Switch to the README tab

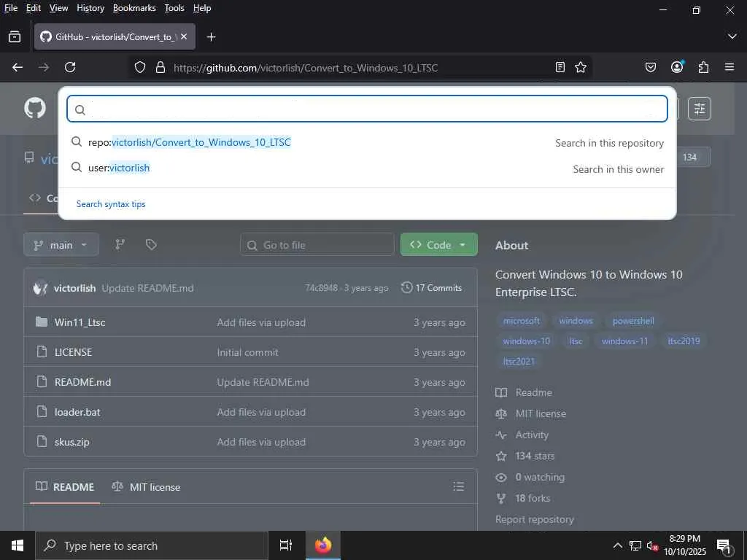pyautogui.click(x=65, y=486)
